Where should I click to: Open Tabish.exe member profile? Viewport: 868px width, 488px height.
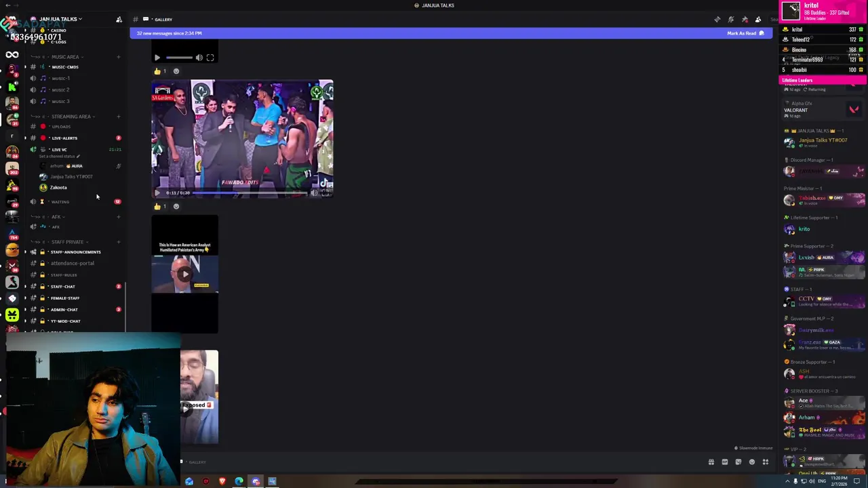824,200
